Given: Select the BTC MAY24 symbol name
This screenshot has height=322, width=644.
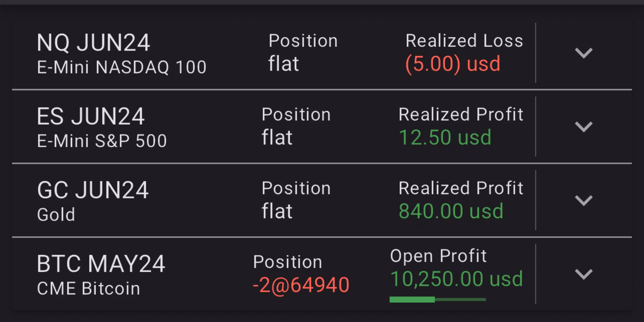Looking at the screenshot, I should pyautogui.click(x=101, y=264).
